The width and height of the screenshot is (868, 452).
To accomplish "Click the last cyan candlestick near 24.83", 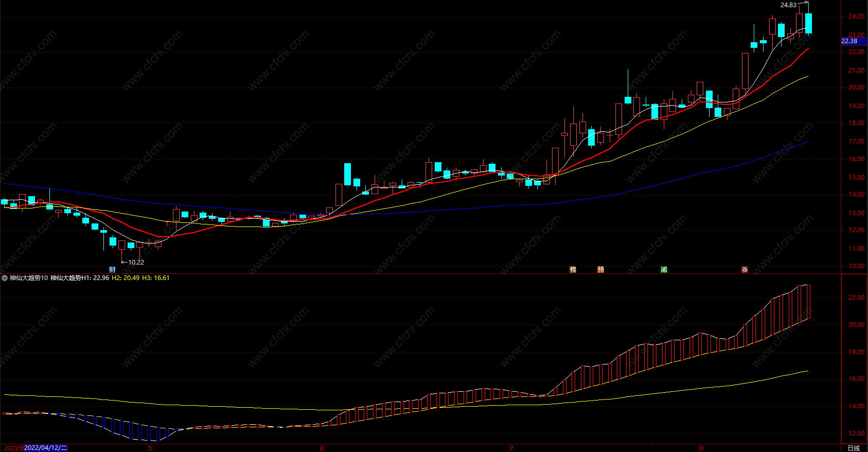I will [808, 23].
